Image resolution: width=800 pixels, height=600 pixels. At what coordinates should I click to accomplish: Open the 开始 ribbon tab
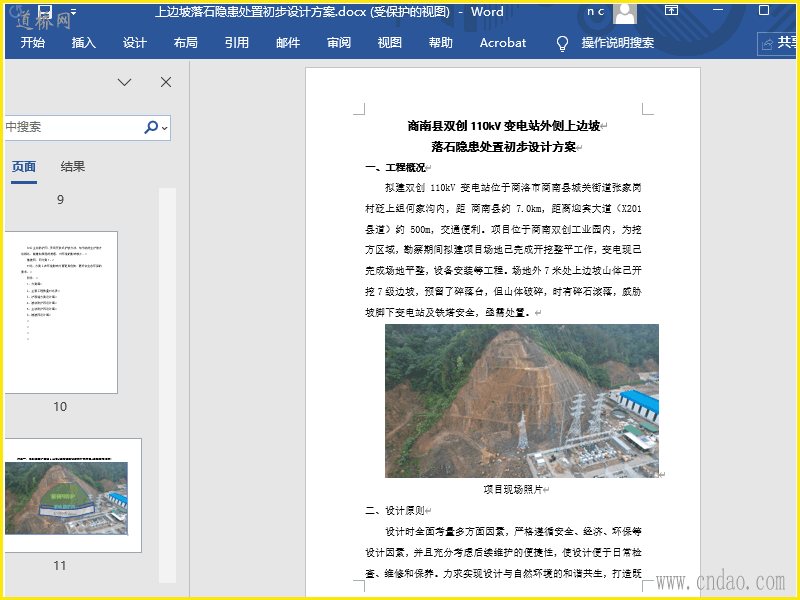33,43
